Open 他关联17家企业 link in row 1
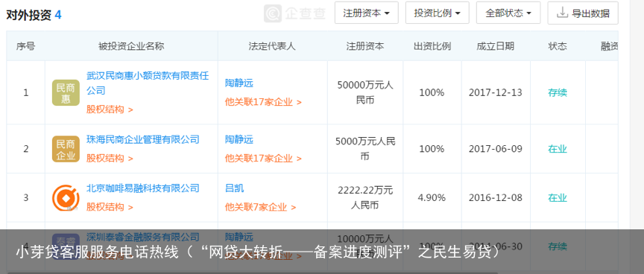Screen dimensions: 644x274 [263, 102]
